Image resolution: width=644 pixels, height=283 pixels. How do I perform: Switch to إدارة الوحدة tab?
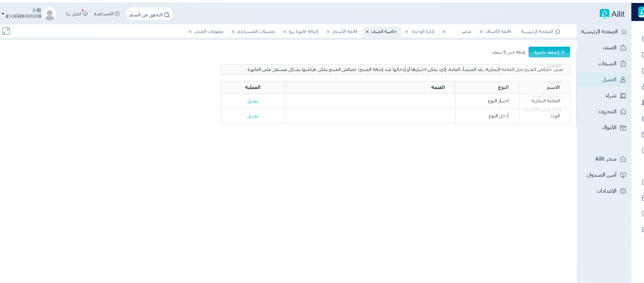coord(423,32)
